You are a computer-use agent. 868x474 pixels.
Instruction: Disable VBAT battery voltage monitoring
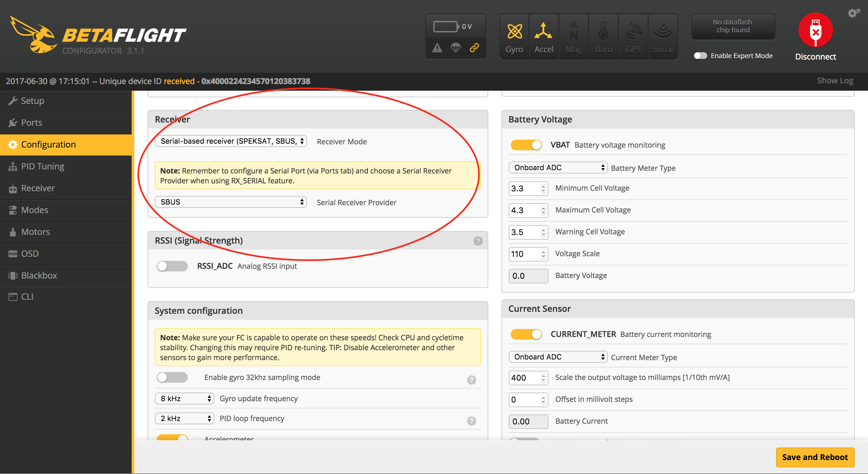(x=526, y=145)
